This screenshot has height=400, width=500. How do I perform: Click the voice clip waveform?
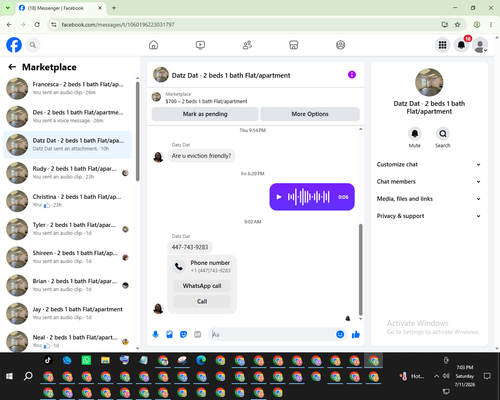click(309, 197)
